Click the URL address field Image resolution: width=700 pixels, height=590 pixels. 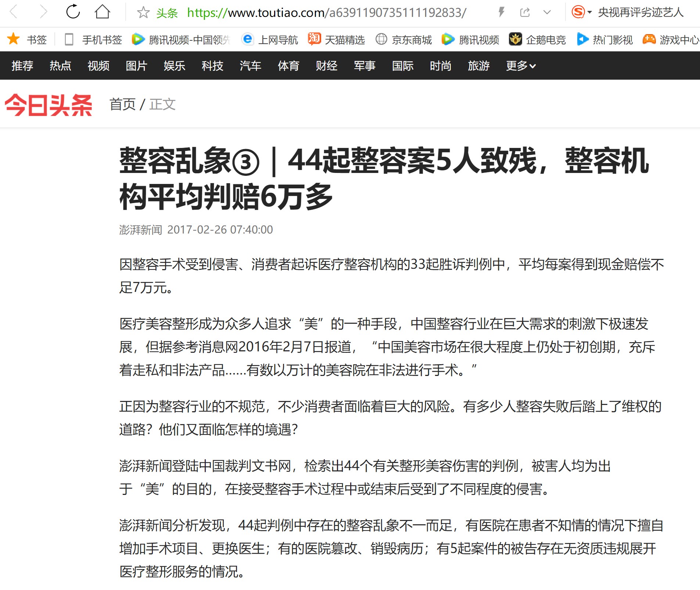(x=326, y=13)
